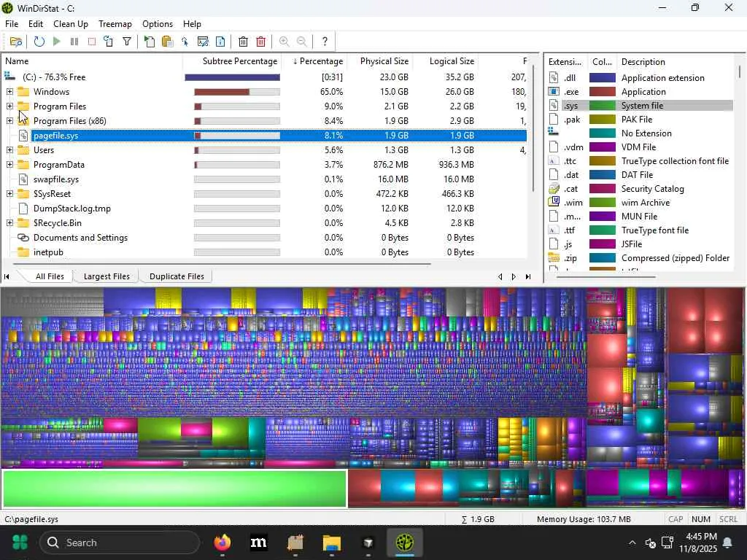The image size is (747, 560).
Task: Click the Stop scan square icon
Action: (x=91, y=42)
